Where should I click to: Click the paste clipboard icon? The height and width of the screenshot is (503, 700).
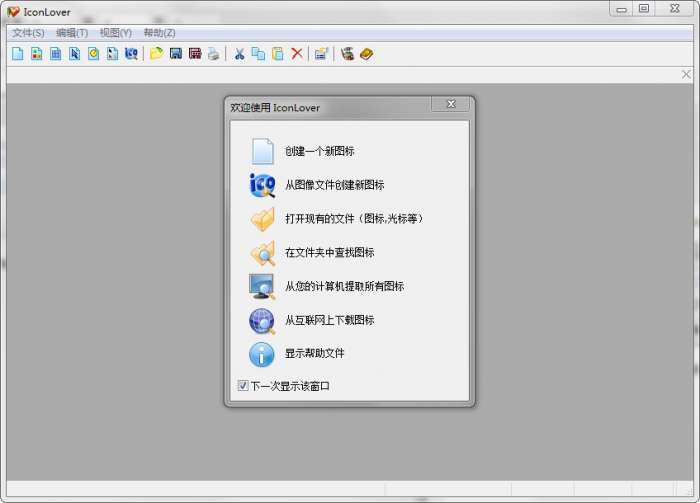click(x=278, y=54)
